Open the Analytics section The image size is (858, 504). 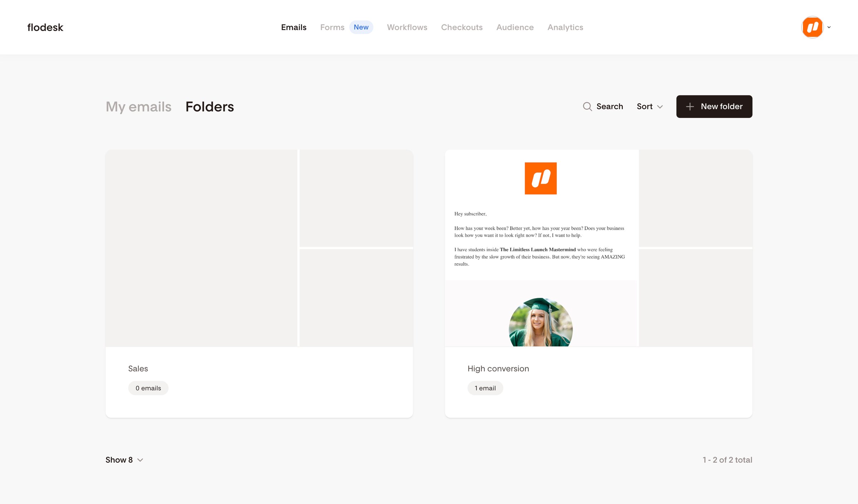[x=565, y=27]
